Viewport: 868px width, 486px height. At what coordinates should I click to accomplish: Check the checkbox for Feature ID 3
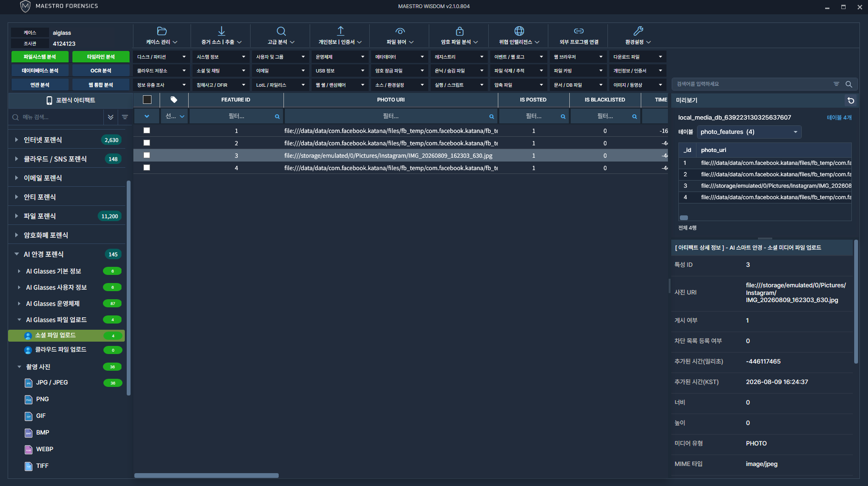point(147,155)
